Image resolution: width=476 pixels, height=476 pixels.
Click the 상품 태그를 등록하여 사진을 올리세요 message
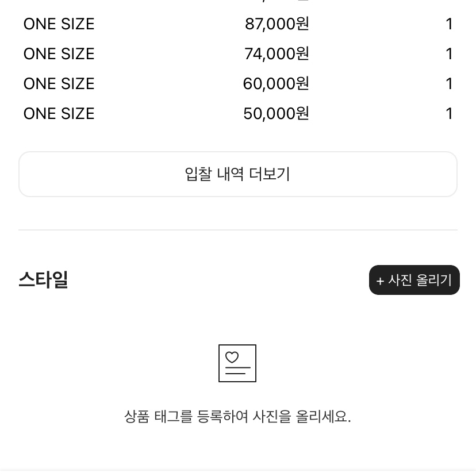point(237,416)
